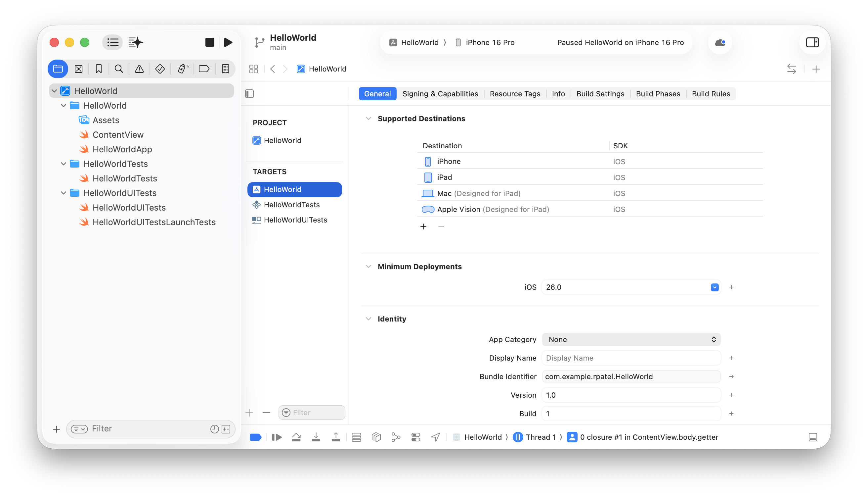This screenshot has height=498, width=868.
Task: Select the HelloWorld project under PROJECT
Action: click(294, 141)
